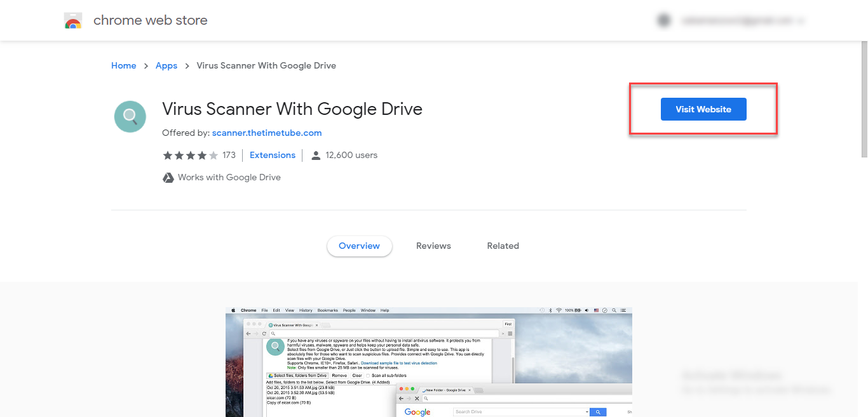Switch to the Reviews tab

coord(433,246)
